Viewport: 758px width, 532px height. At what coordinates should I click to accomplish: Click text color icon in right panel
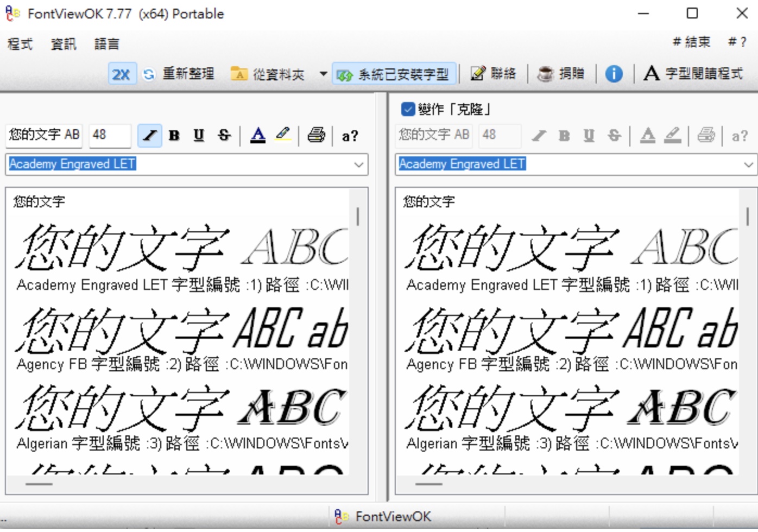point(648,135)
